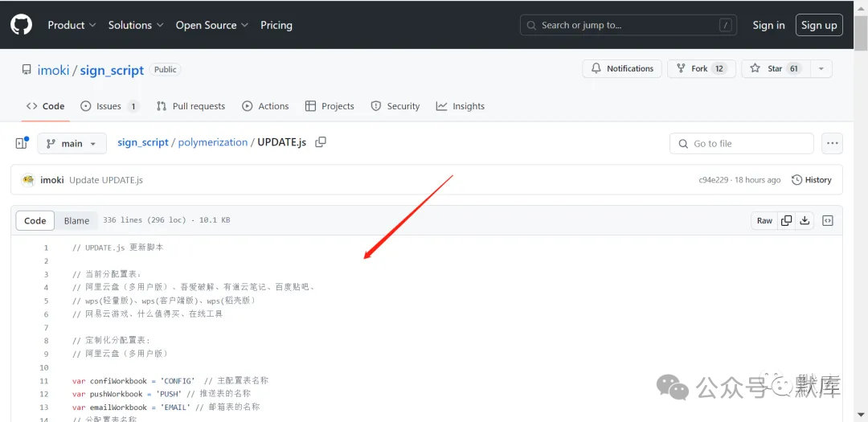This screenshot has height=422, width=868.
Task: Select the Code view toggle
Action: (x=35, y=220)
